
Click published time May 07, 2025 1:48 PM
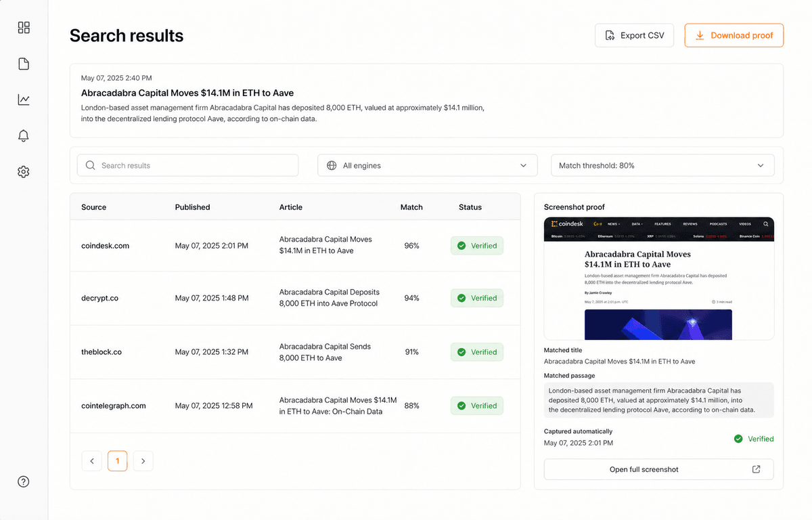(x=212, y=298)
